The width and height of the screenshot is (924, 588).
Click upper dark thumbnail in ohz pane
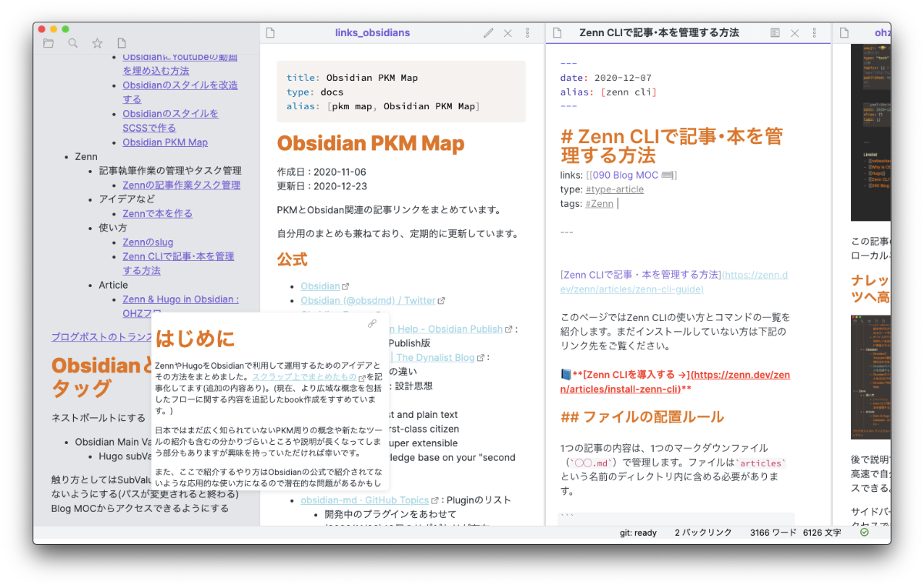[871, 132]
